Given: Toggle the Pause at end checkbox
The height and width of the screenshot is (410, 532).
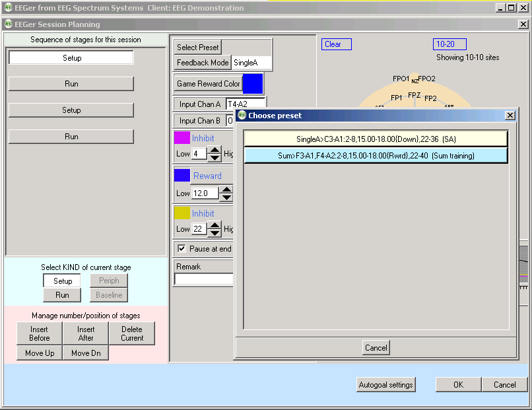Looking at the screenshot, I should 182,249.
